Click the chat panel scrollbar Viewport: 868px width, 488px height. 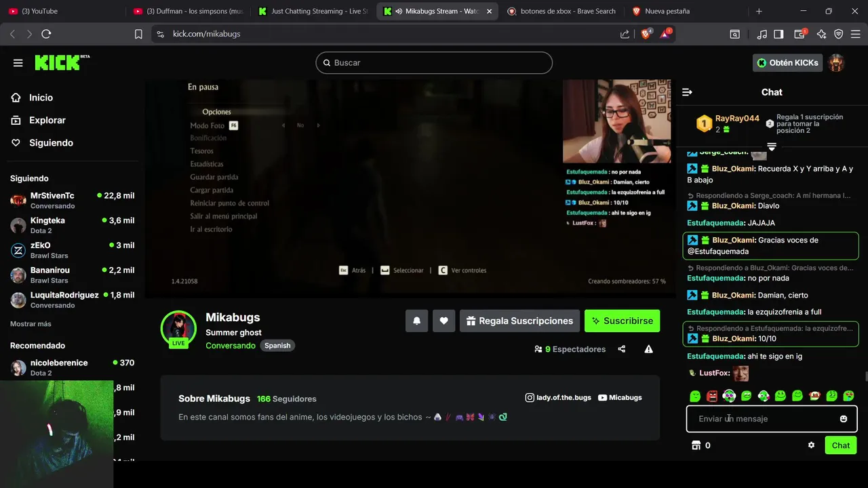[865, 377]
